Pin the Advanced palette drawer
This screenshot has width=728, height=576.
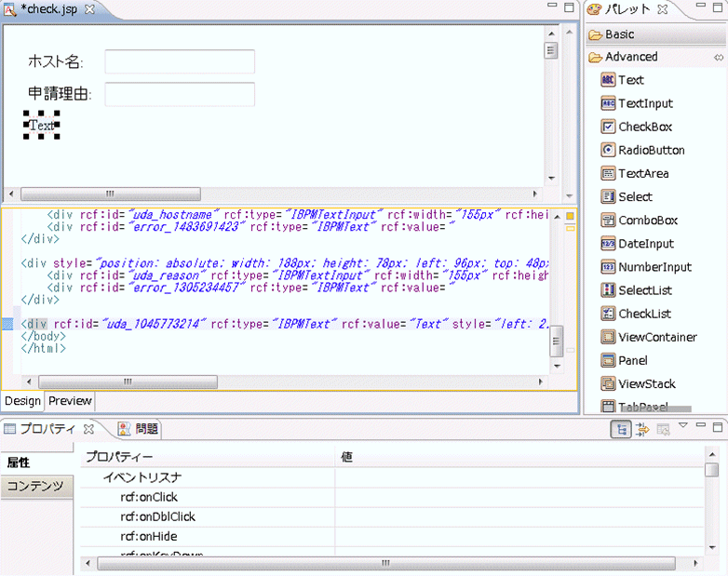[718, 58]
